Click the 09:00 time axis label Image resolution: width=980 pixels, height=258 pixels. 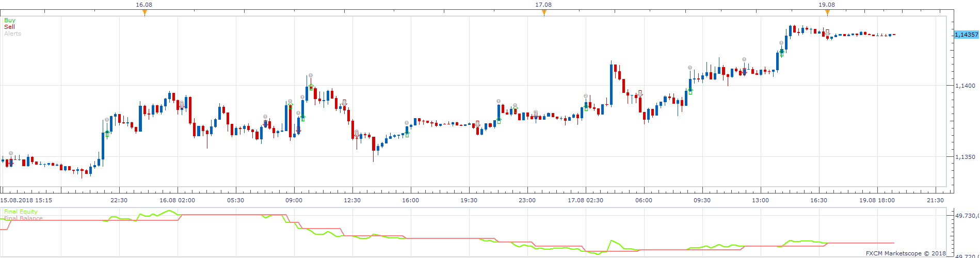point(294,200)
